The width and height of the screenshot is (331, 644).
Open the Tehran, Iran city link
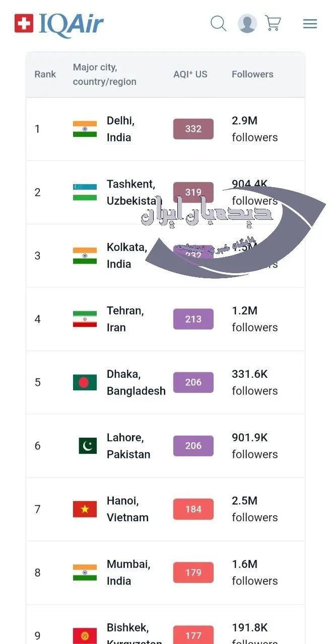click(x=125, y=319)
